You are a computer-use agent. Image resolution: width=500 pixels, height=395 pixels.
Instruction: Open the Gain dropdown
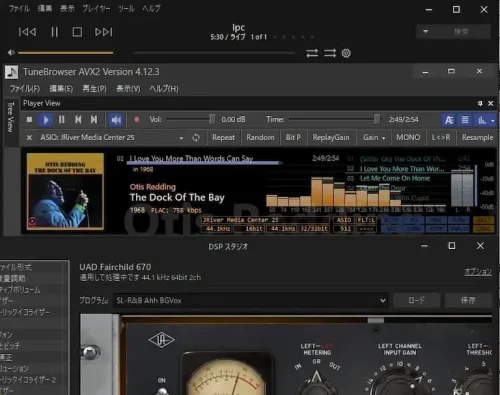tap(374, 137)
